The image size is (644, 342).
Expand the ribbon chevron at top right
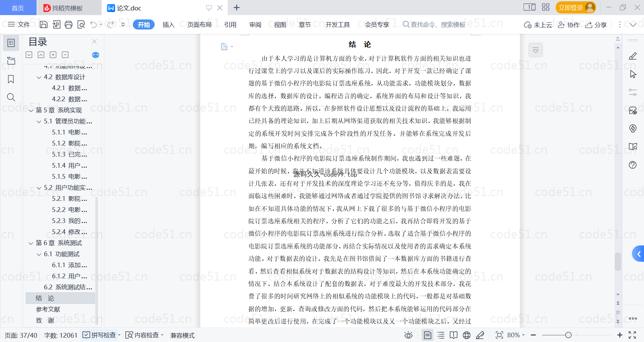[x=633, y=24]
